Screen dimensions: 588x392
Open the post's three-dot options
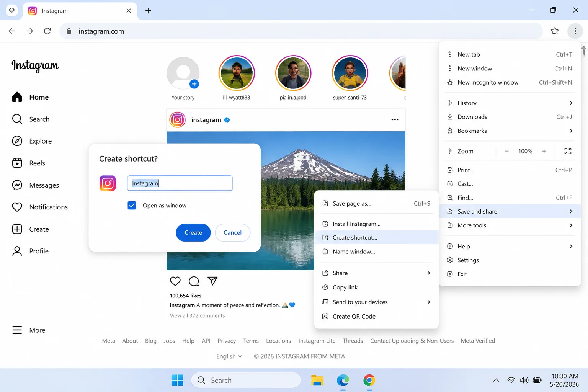[x=395, y=120]
